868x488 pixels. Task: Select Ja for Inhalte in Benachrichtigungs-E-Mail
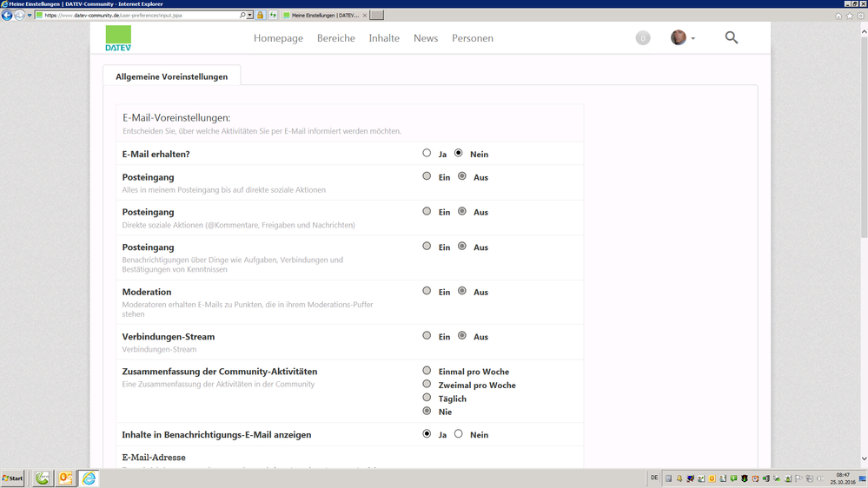427,434
